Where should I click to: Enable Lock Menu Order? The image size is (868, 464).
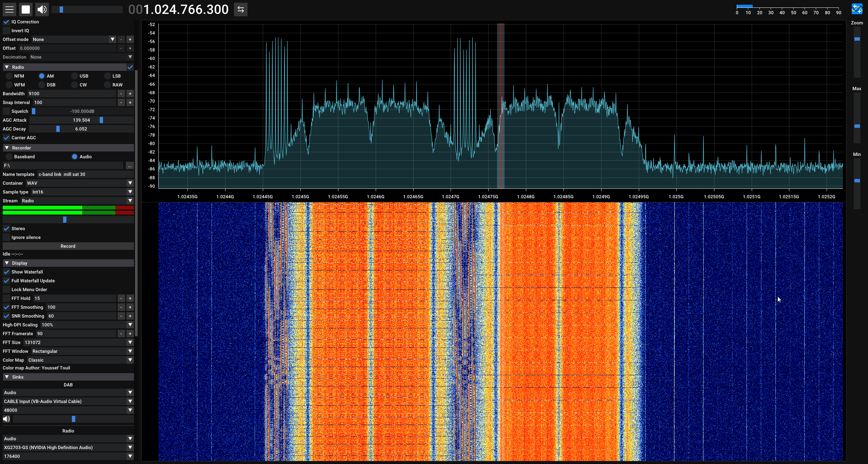tap(6, 289)
